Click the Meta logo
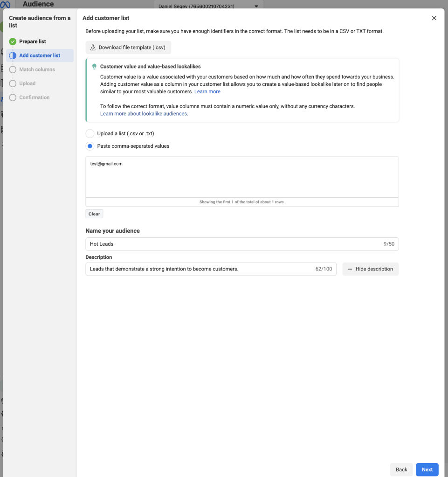Image resolution: width=448 pixels, height=477 pixels. point(7,4)
